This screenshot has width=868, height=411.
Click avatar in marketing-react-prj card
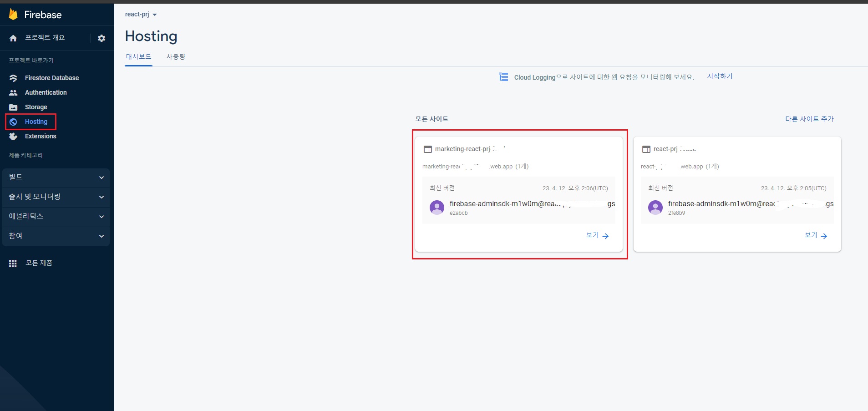(437, 208)
